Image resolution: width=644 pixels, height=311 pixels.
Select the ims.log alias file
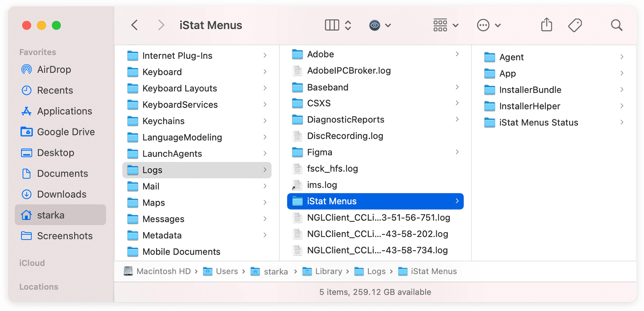(375, 185)
